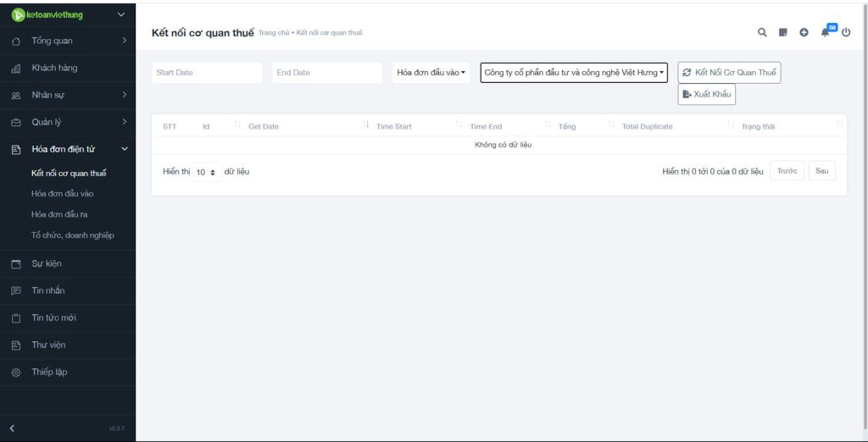Sort table by Get Date column
This screenshot has height=442, width=868.
click(264, 126)
